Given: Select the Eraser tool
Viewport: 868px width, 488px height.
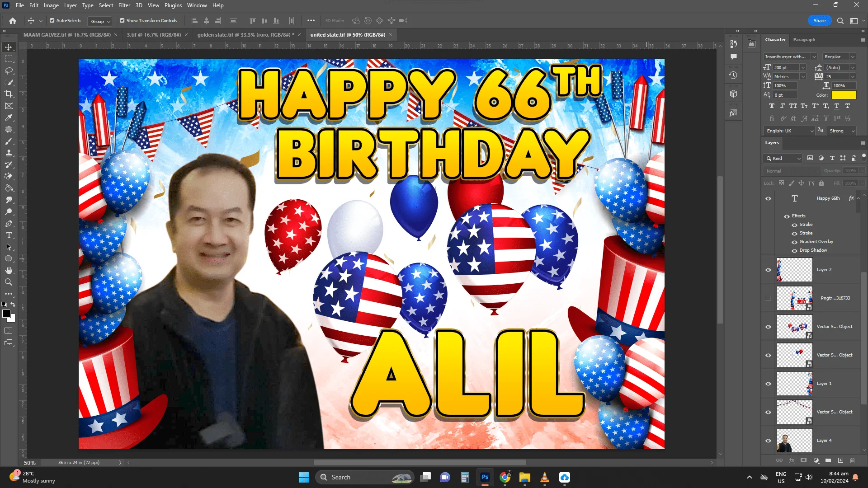Looking at the screenshot, I should (9, 177).
